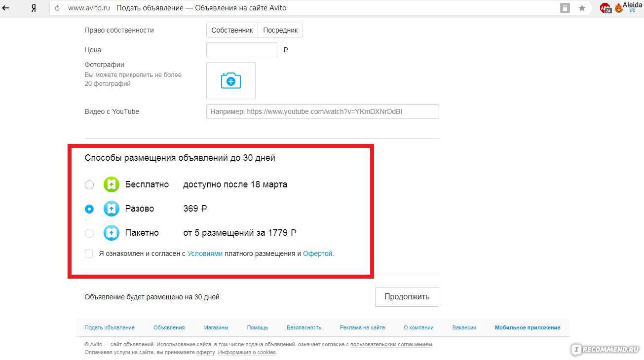Screen dimensions: 644x360
Task: Open the Yandex 'Я' home button
Action: coord(34,8)
